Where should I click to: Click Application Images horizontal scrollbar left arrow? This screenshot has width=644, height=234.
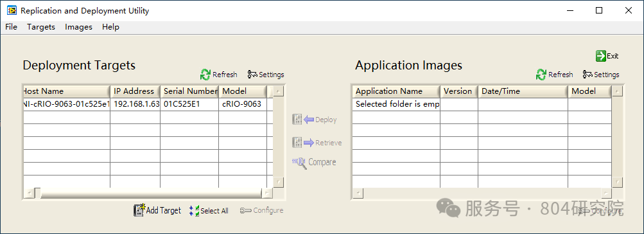tap(358, 193)
